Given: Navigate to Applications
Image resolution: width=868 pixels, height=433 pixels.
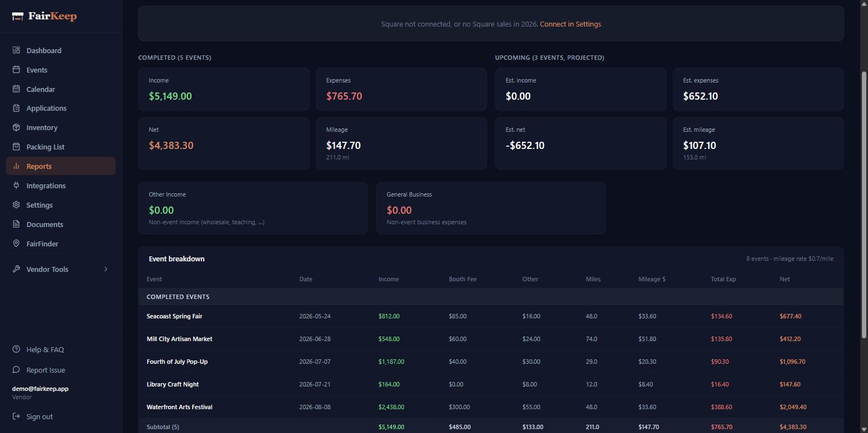Looking at the screenshot, I should click(61, 108).
